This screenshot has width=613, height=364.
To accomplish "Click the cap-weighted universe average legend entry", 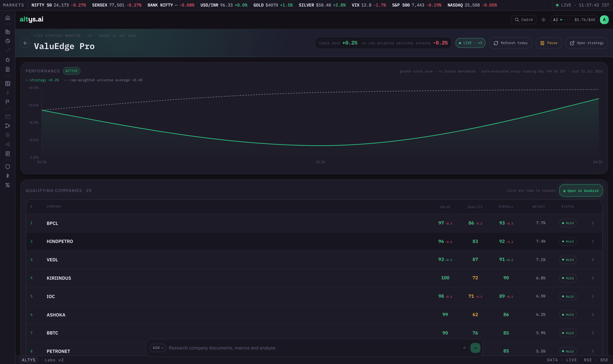I will click(103, 80).
